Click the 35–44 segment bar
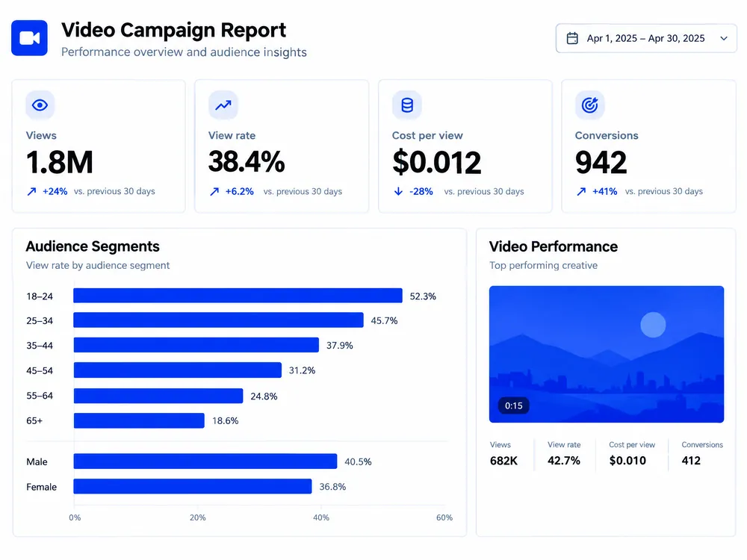 tap(196, 345)
